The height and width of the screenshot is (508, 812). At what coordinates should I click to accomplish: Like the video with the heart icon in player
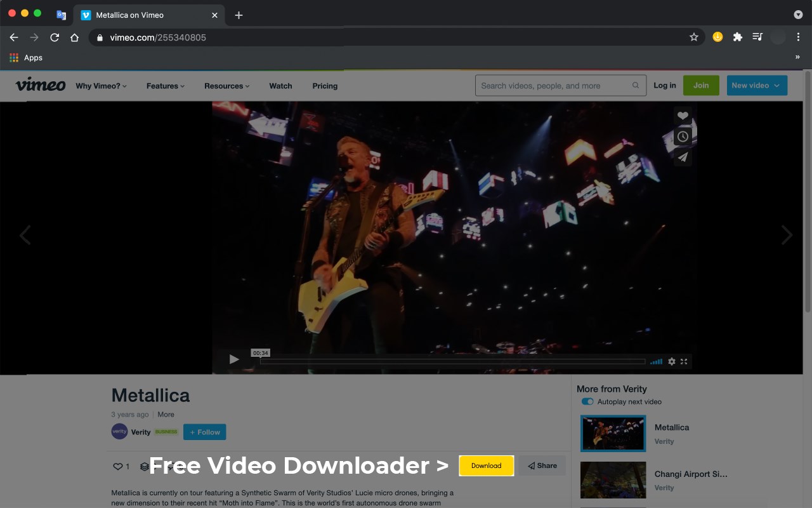coord(683,116)
